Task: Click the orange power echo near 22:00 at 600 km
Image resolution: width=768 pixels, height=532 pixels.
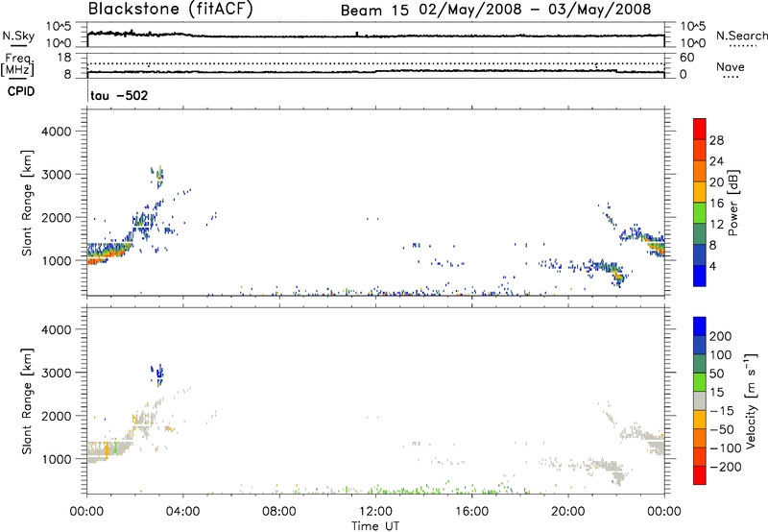Action: pos(618,278)
